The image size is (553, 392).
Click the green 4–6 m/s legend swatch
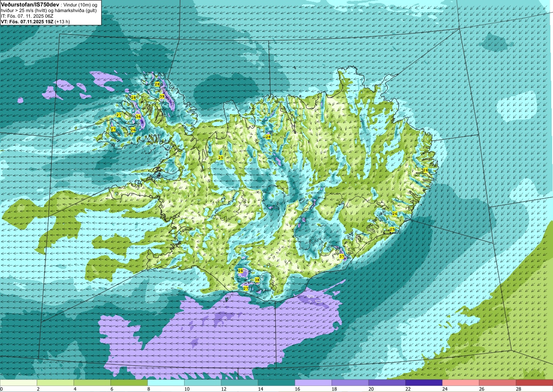[x=92, y=383]
